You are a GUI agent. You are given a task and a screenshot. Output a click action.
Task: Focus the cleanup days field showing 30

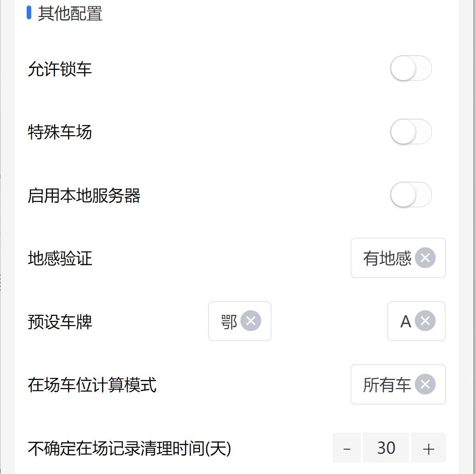(386, 448)
